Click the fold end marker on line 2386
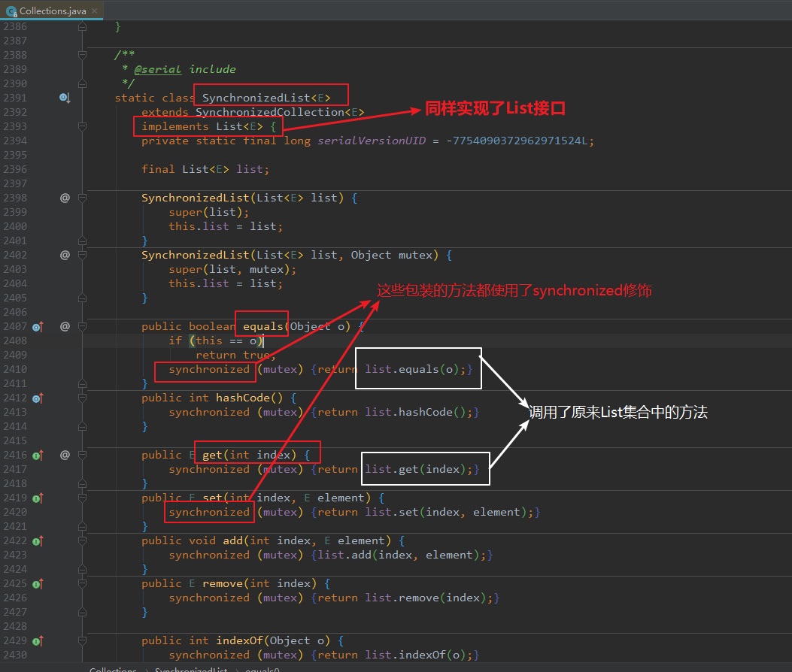The width and height of the screenshot is (792, 672). click(82, 26)
